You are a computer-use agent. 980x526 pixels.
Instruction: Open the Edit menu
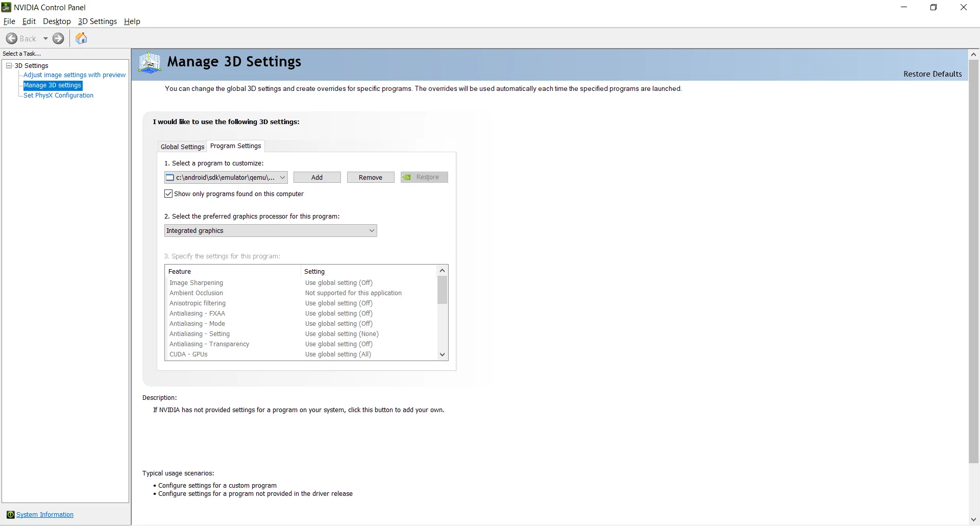[x=29, y=21]
